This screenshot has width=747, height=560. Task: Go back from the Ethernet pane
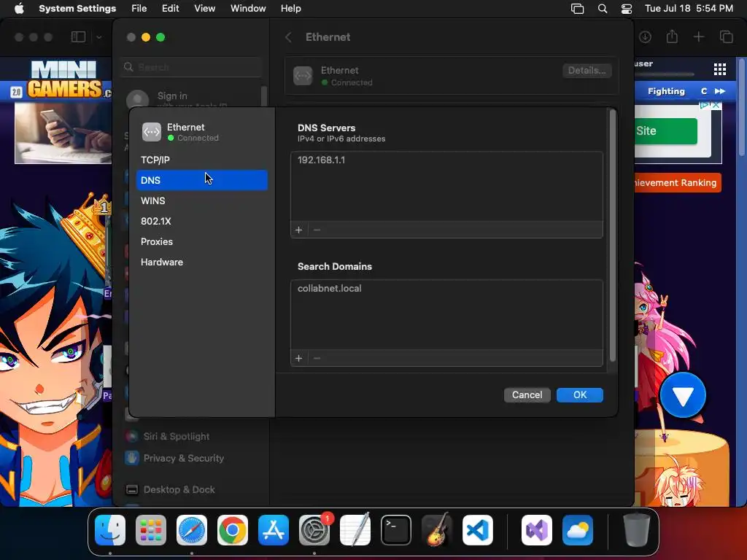(288, 37)
